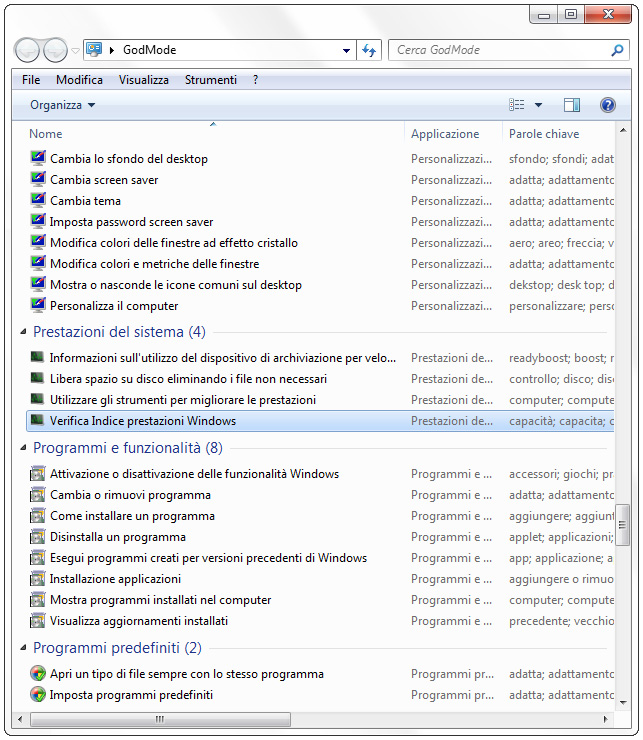Collapse the Programmi predefiniti group

coord(23,648)
